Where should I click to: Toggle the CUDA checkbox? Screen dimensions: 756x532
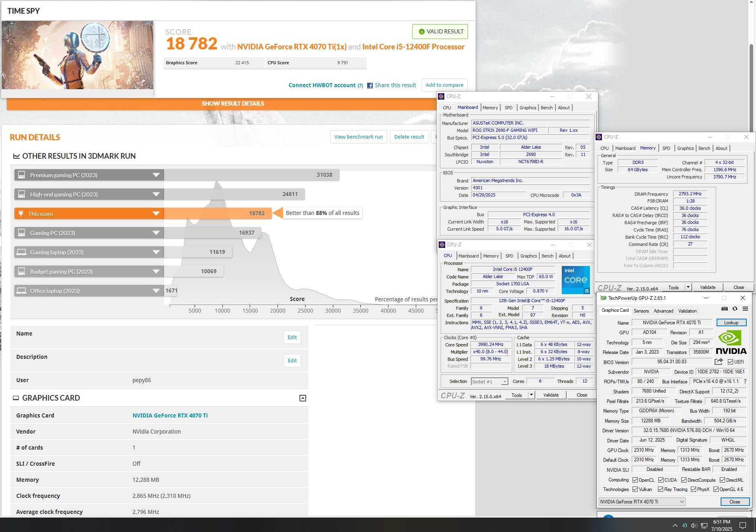(x=661, y=480)
